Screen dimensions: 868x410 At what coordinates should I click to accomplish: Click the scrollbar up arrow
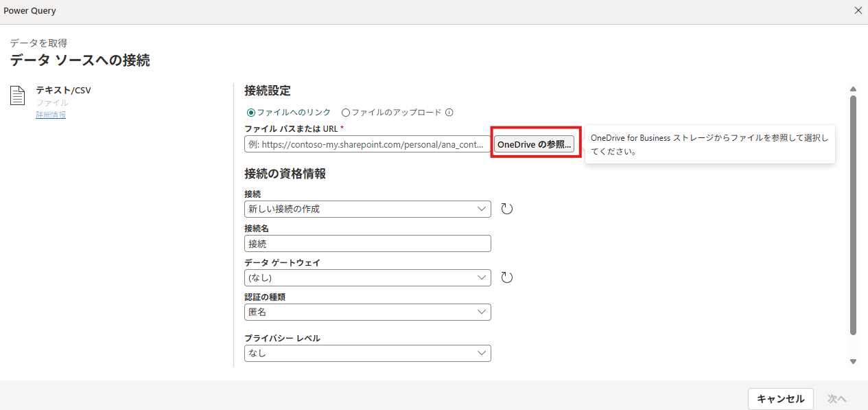click(x=853, y=89)
